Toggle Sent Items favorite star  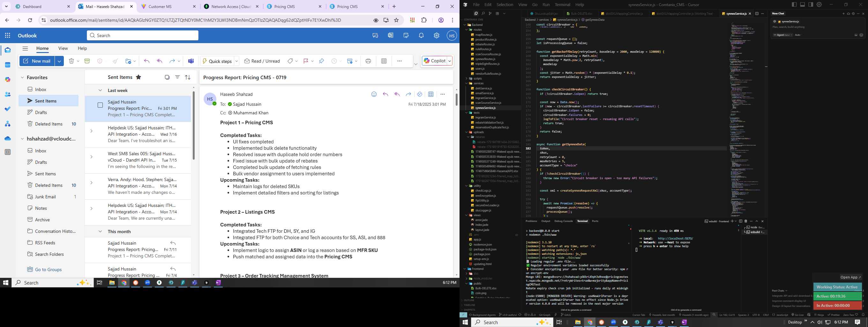tap(138, 77)
